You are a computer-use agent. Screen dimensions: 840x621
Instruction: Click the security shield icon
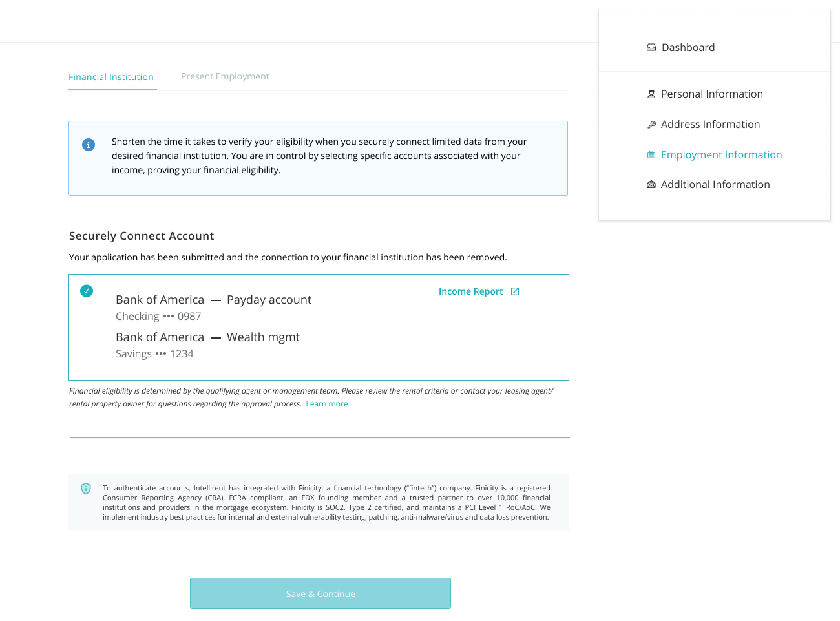pyautogui.click(x=86, y=489)
